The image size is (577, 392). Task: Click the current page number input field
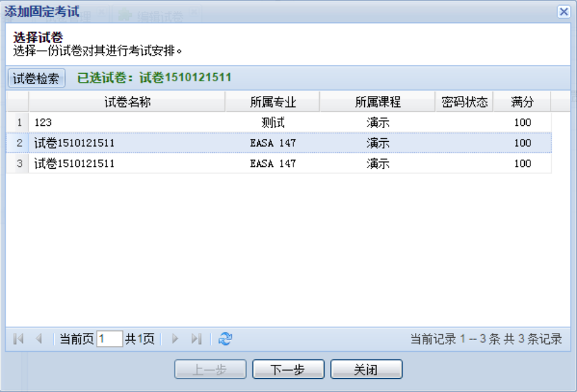(x=109, y=339)
